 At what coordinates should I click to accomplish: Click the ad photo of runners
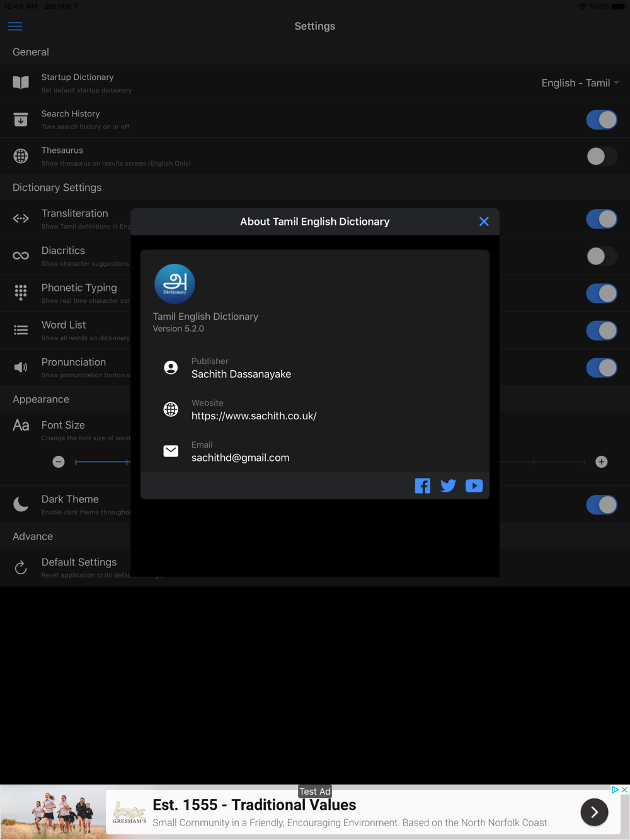pyautogui.click(x=53, y=812)
